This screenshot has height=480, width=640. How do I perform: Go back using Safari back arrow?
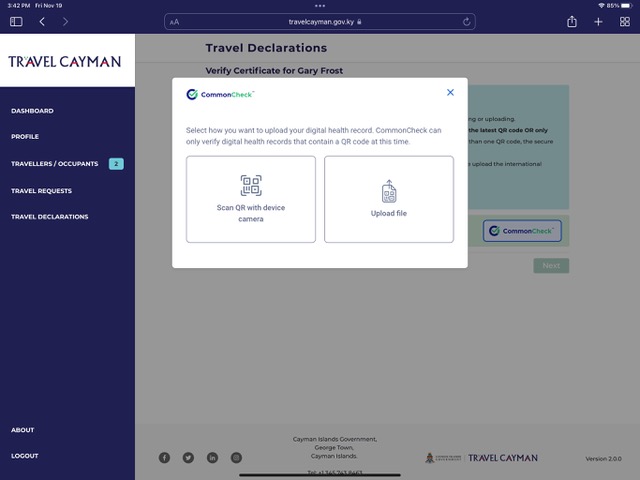pyautogui.click(x=42, y=22)
